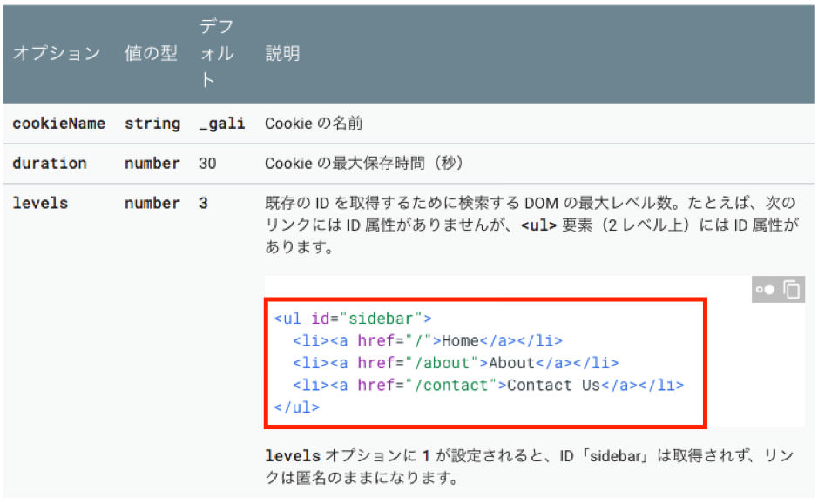Click the bold <ul> in levels description

point(538,225)
